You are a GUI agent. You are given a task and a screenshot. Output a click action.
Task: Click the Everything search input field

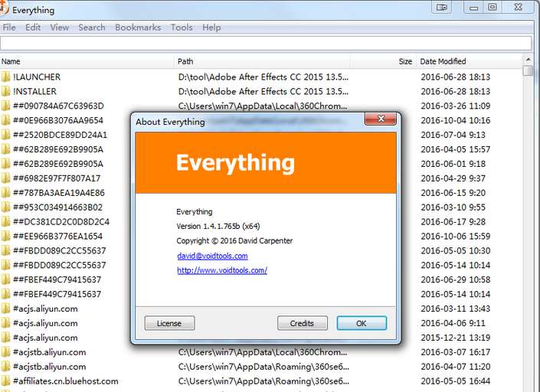pos(266,44)
